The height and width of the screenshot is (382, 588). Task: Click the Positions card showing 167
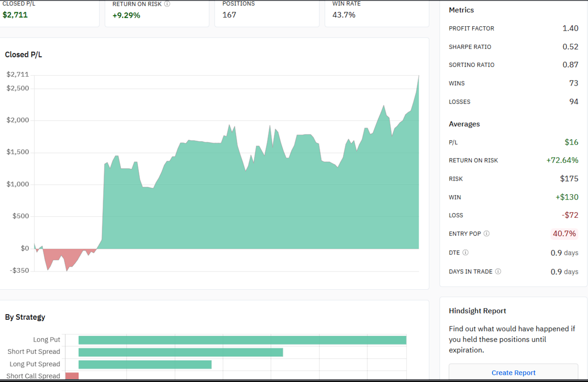tap(267, 12)
